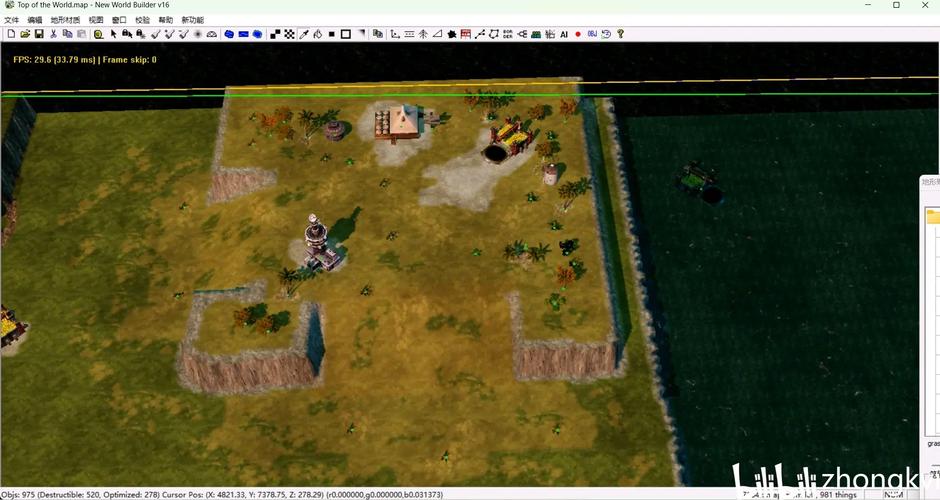
Task: Open the 文件 menu
Action: (x=11, y=20)
